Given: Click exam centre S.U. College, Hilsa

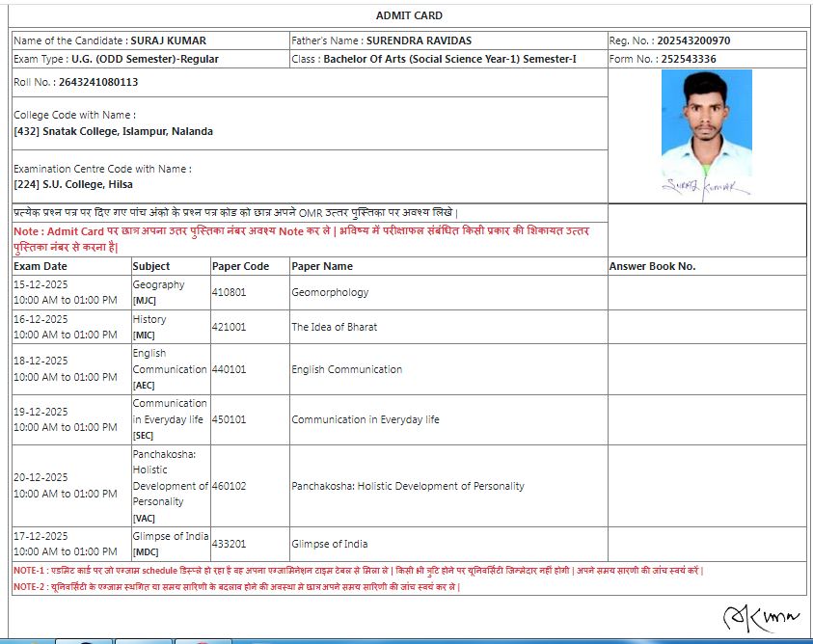Looking at the screenshot, I should coord(73,184).
